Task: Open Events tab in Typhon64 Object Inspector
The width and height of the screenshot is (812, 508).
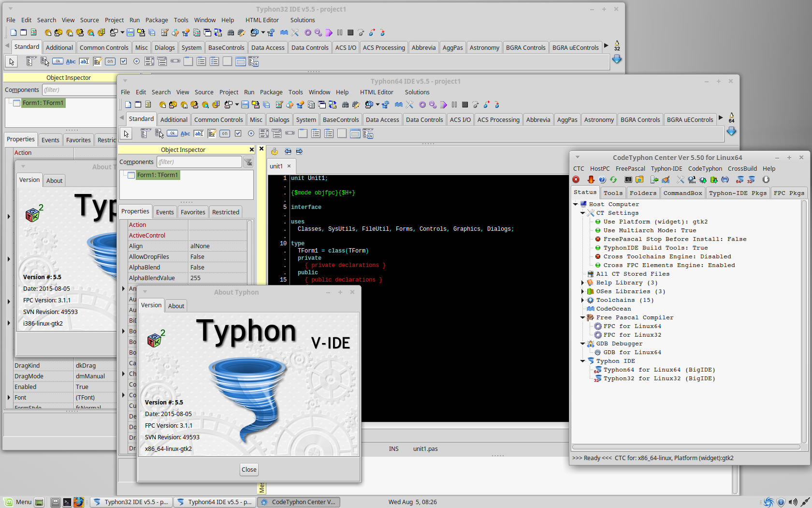Action: click(x=165, y=212)
